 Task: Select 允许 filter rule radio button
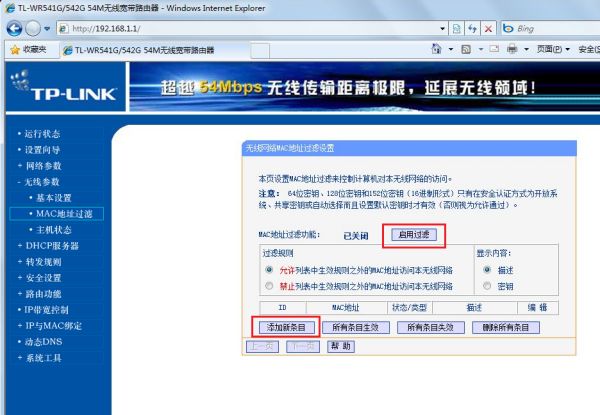(269, 270)
